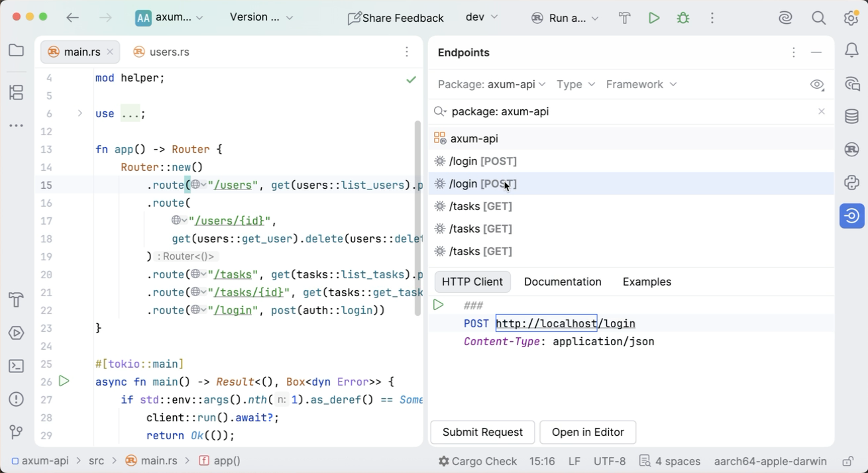
Task: Switch to the users.rs editor tab
Action: click(161, 52)
